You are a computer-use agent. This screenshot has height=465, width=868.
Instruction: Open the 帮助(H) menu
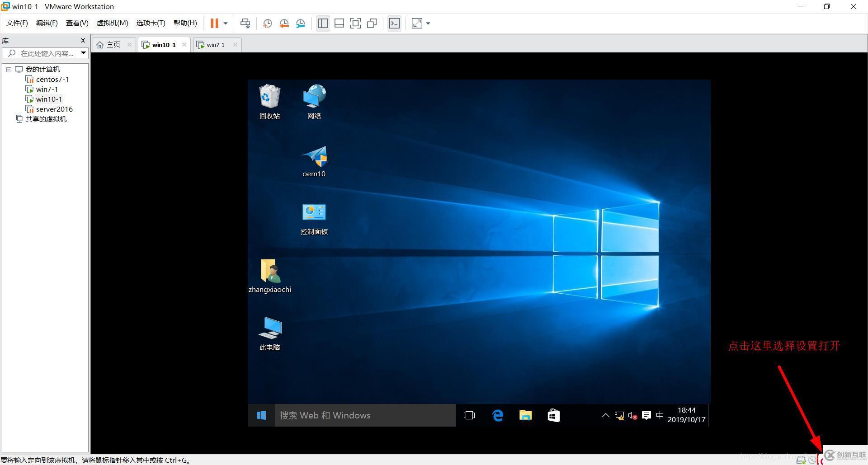tap(185, 23)
